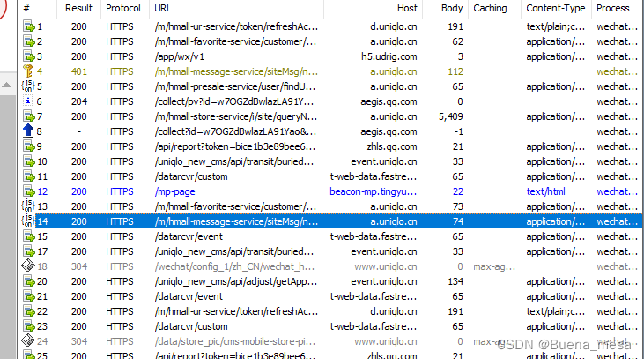Sort sessions by the Process column header
Viewport: 644px width, 359px height.
pyautogui.click(x=617, y=8)
